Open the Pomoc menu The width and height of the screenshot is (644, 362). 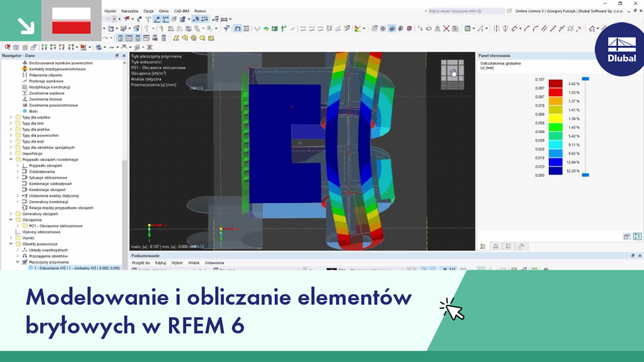click(x=200, y=11)
